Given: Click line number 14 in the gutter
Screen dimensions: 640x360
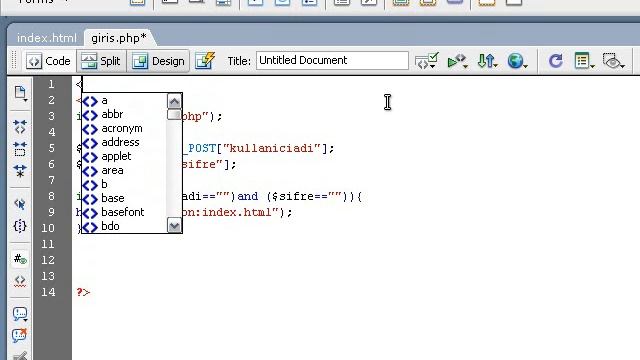Looking at the screenshot, I should tap(48, 292).
